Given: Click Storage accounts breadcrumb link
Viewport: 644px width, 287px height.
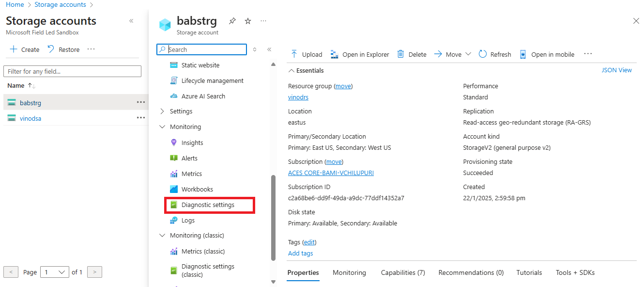Looking at the screenshot, I should coord(60,4).
